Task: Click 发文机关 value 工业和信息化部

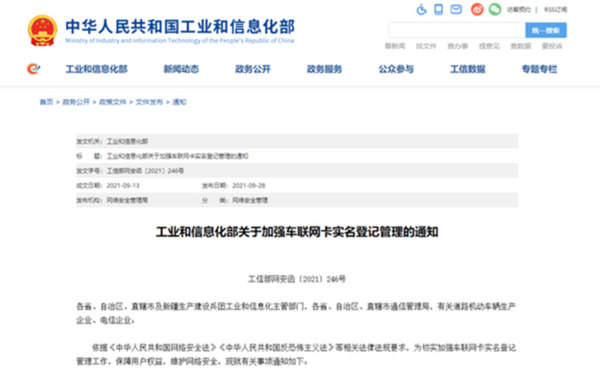Action: coord(127,141)
